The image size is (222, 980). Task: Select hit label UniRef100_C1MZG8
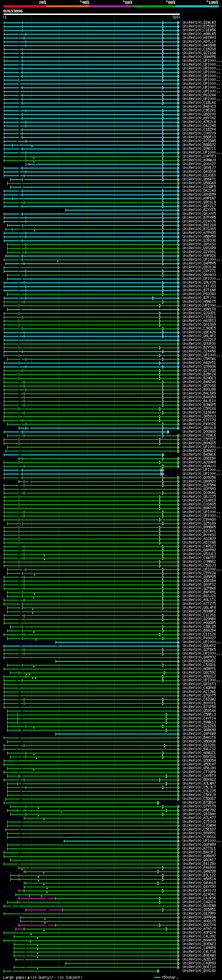click(x=199, y=49)
